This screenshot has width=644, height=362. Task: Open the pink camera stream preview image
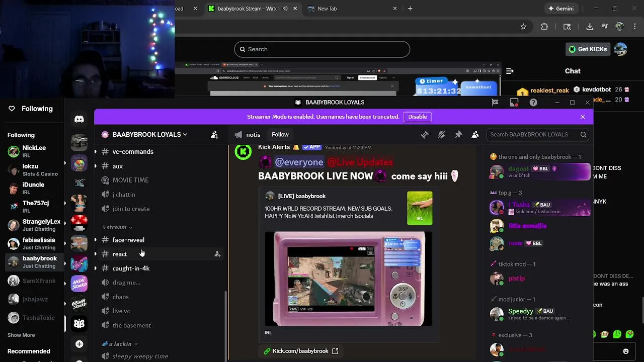[x=348, y=279]
